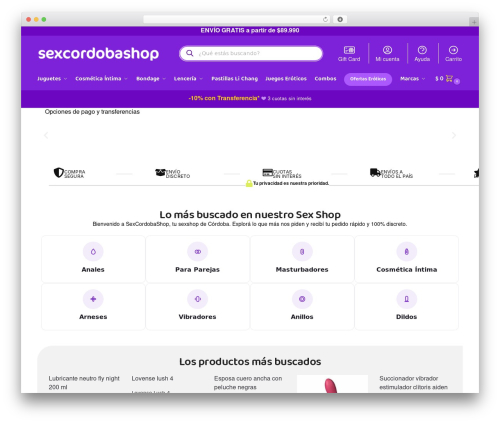Click the Ofertas Eróticas button

click(368, 79)
